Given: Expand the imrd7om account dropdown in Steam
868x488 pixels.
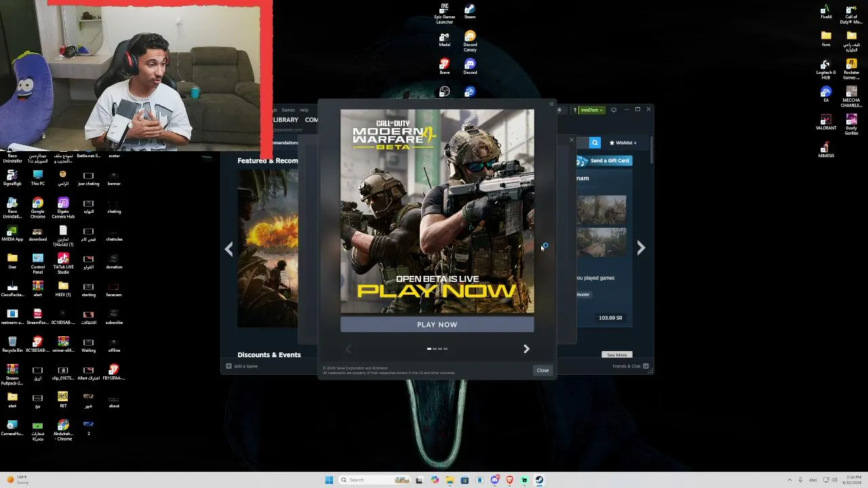Looking at the screenshot, I should 591,110.
